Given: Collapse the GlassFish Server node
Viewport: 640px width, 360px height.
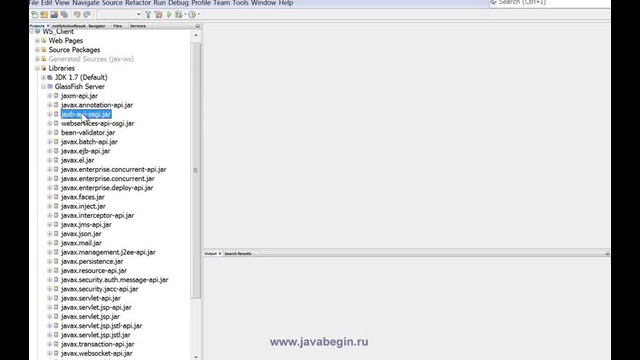Looking at the screenshot, I should click(43, 87).
